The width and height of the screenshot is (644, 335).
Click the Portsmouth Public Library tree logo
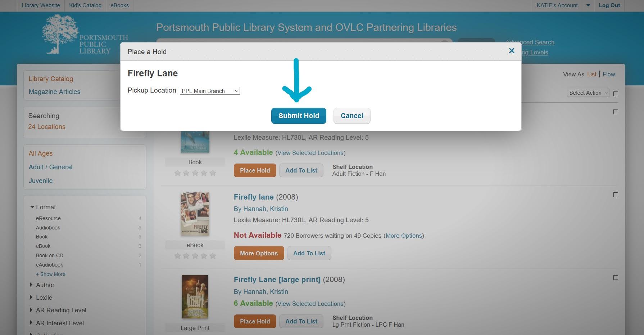tap(60, 34)
